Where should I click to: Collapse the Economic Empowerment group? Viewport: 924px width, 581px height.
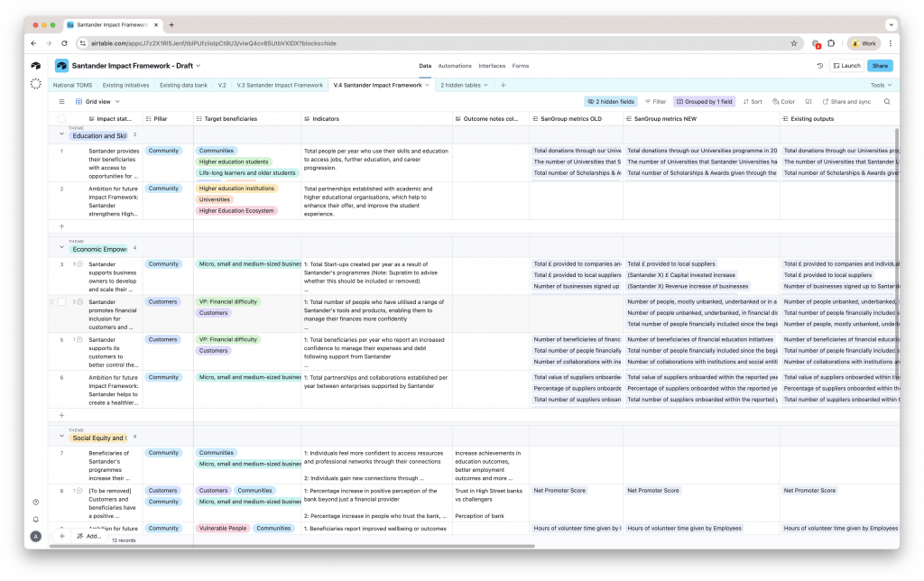(62, 248)
